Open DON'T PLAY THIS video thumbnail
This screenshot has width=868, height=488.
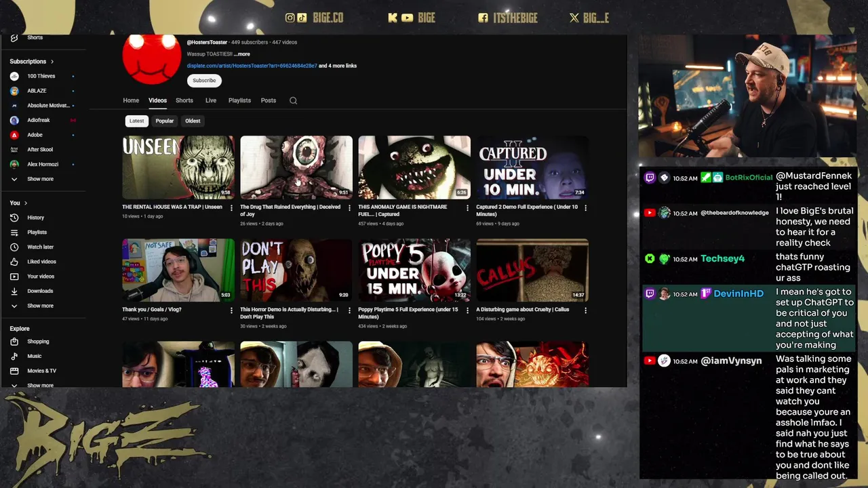296,270
